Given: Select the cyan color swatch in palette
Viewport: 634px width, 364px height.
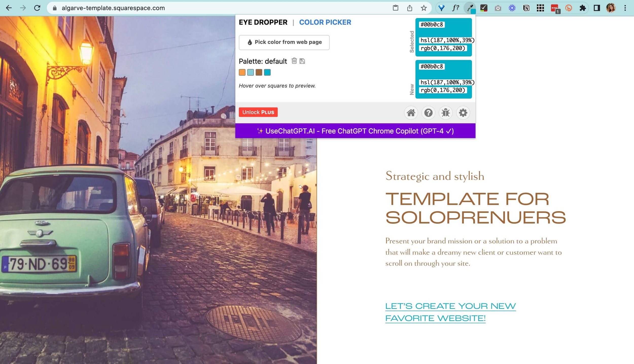Looking at the screenshot, I should 267,72.
